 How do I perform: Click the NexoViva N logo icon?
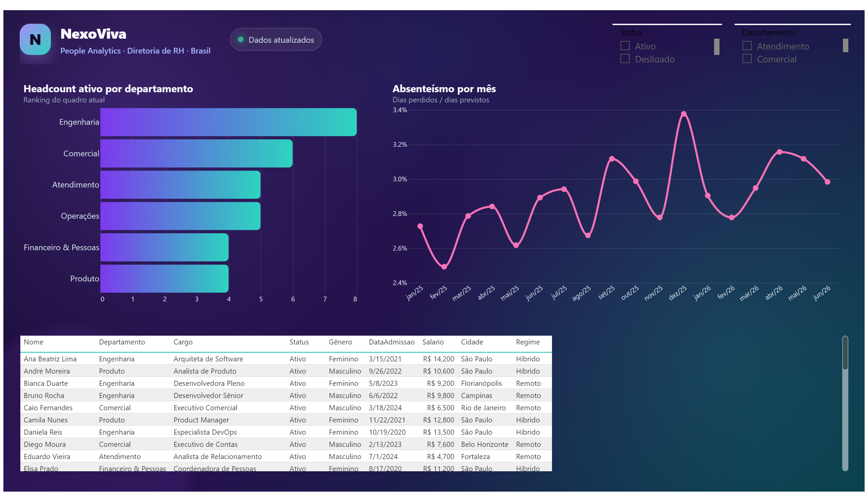coord(35,39)
